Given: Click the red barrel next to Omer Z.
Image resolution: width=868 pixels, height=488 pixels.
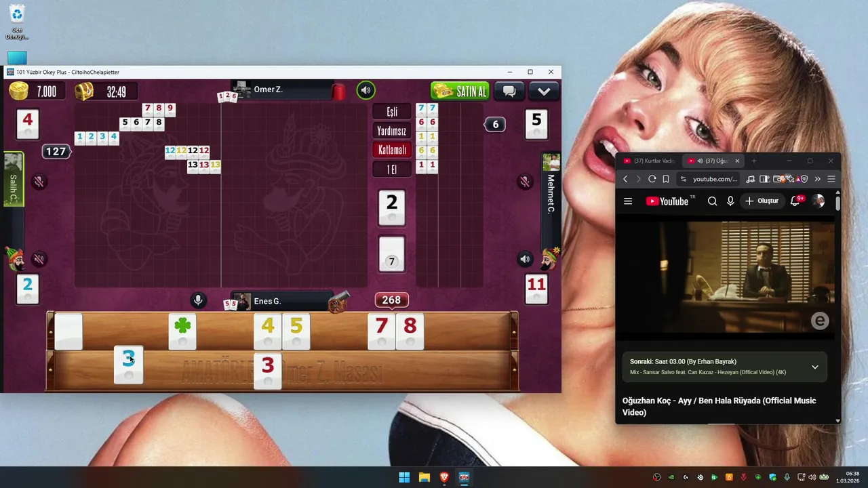Looking at the screenshot, I should click(x=338, y=91).
